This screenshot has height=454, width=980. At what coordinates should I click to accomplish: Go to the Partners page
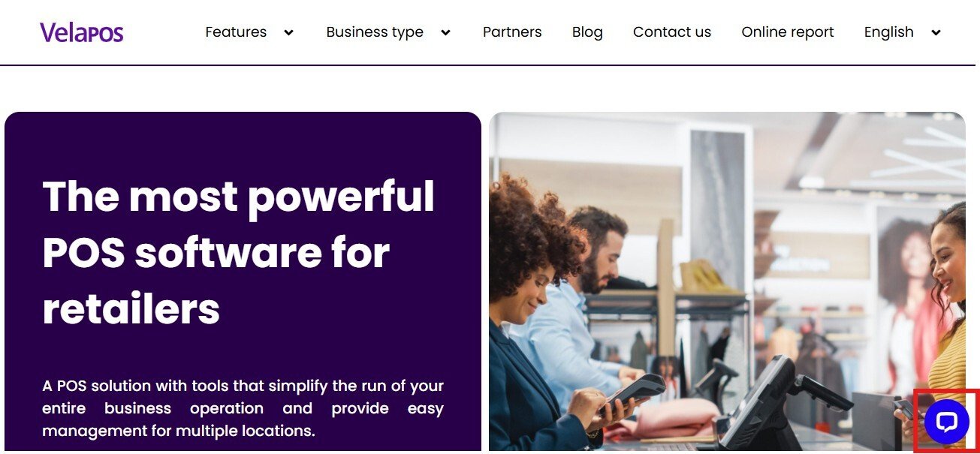(x=512, y=32)
